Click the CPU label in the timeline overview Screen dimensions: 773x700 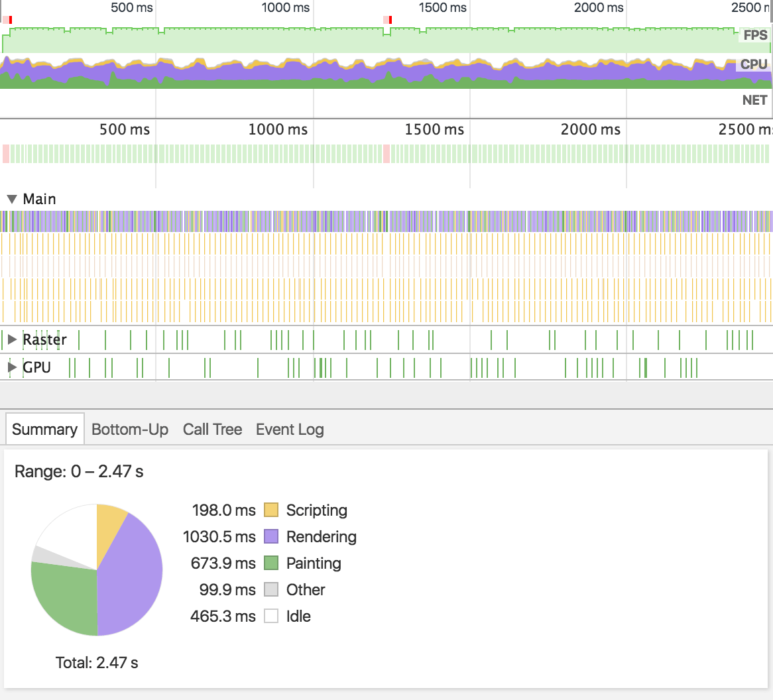click(x=755, y=64)
